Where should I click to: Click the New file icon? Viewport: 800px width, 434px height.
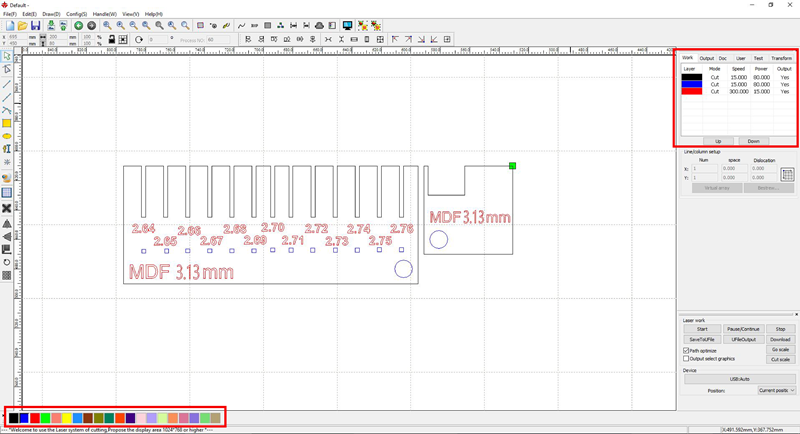[10, 25]
